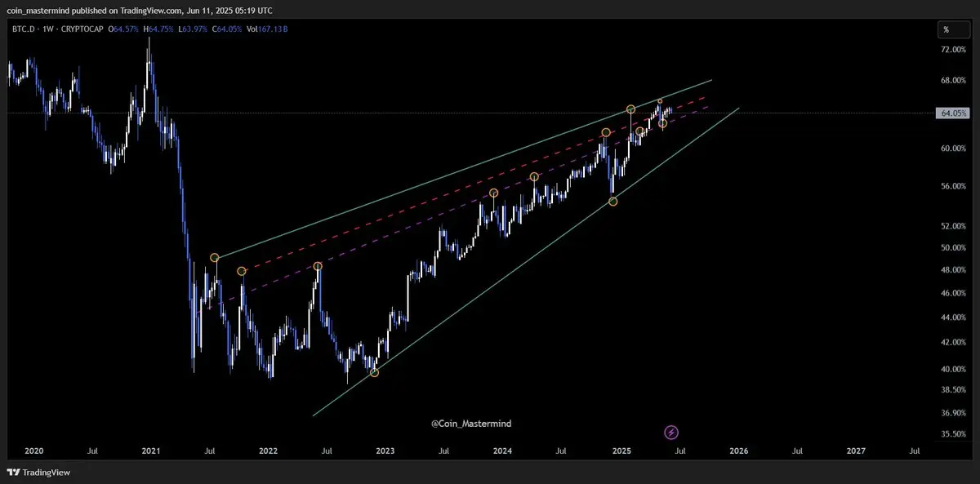
Task: Select the Vol 167.13B indicator value
Action: click(265, 29)
